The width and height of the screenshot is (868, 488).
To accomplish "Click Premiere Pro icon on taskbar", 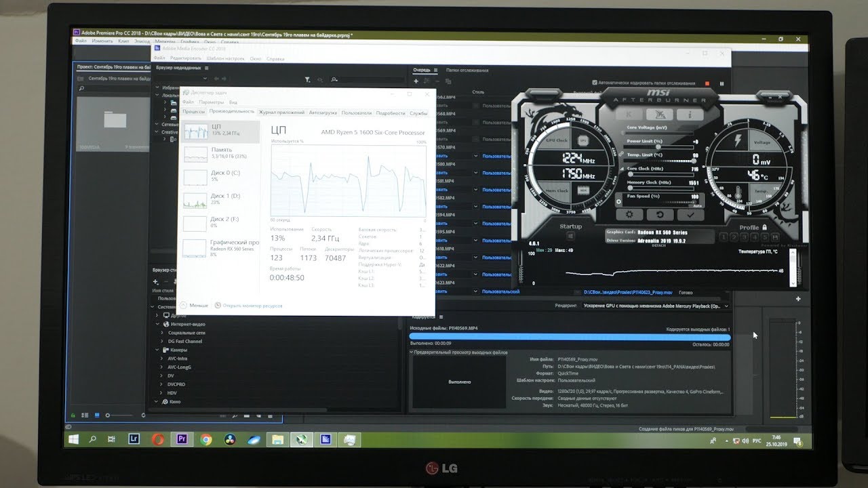I will pos(181,439).
